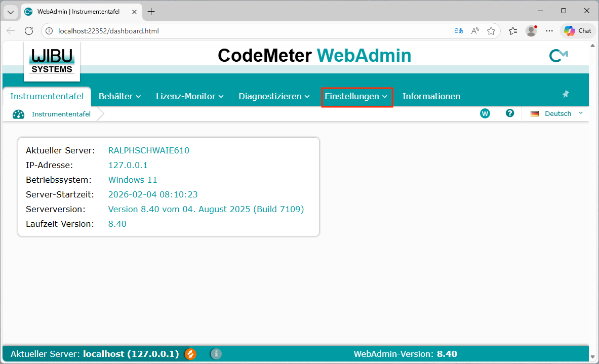This screenshot has height=364, width=599.
Task: Open help via the question mark icon
Action: [x=510, y=113]
